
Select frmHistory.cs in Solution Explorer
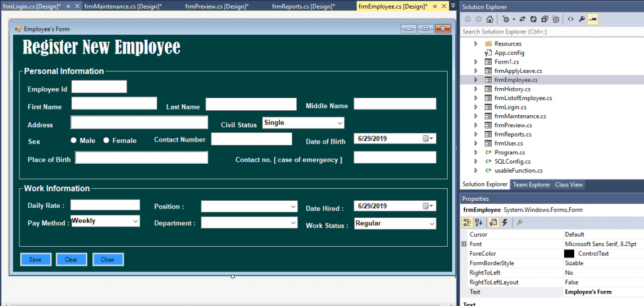(512, 89)
